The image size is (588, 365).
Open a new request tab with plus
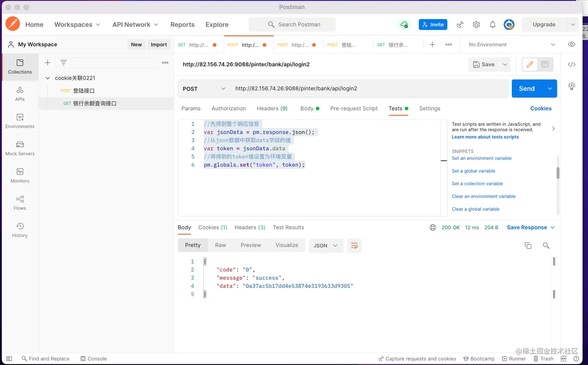[x=432, y=44]
